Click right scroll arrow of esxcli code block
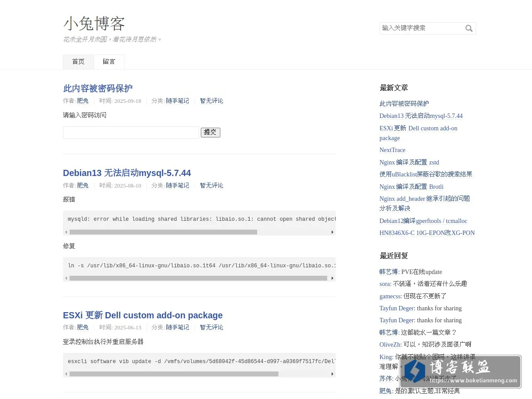Image resolution: width=532 pixels, height=399 pixels. tap(332, 374)
